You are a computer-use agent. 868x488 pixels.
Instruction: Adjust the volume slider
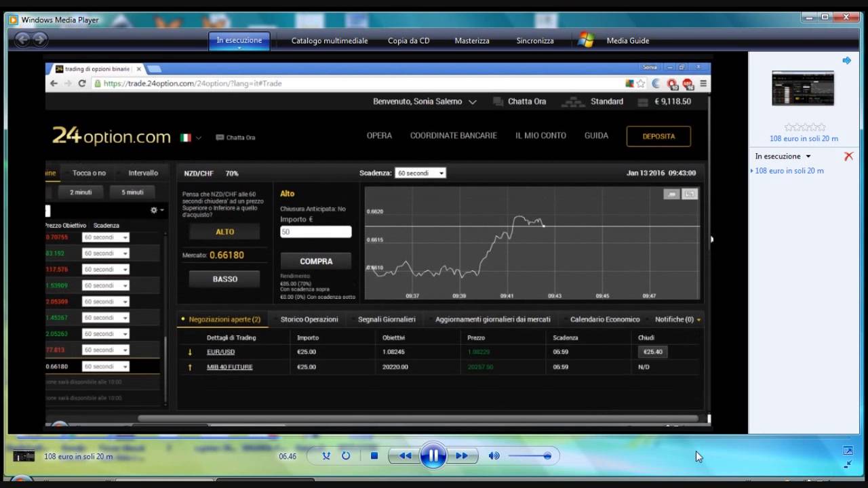click(x=530, y=456)
